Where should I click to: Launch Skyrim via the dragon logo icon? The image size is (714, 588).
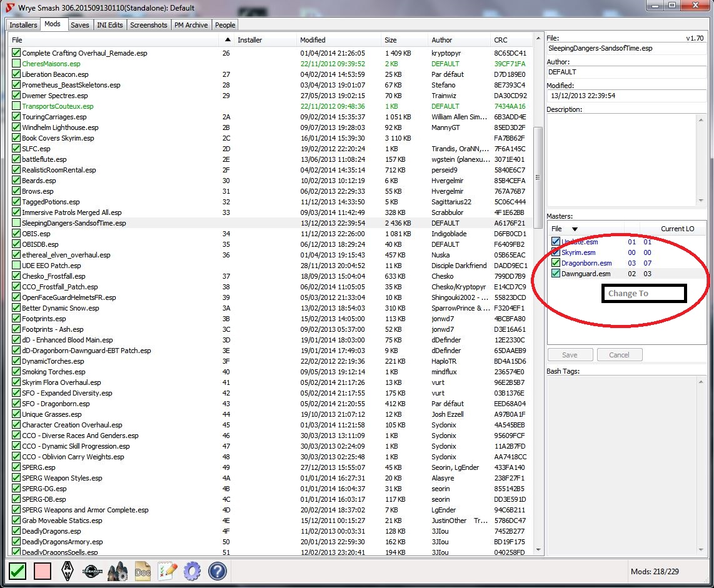pos(68,571)
